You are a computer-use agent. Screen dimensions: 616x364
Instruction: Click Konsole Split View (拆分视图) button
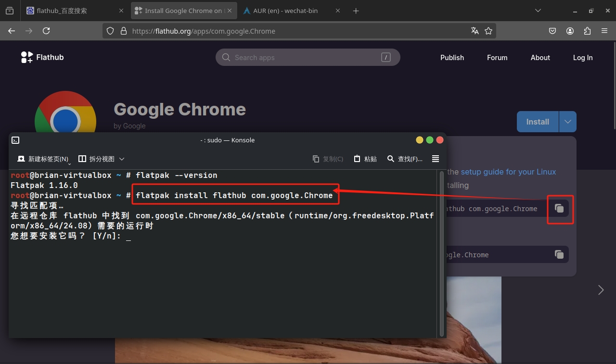(x=97, y=159)
